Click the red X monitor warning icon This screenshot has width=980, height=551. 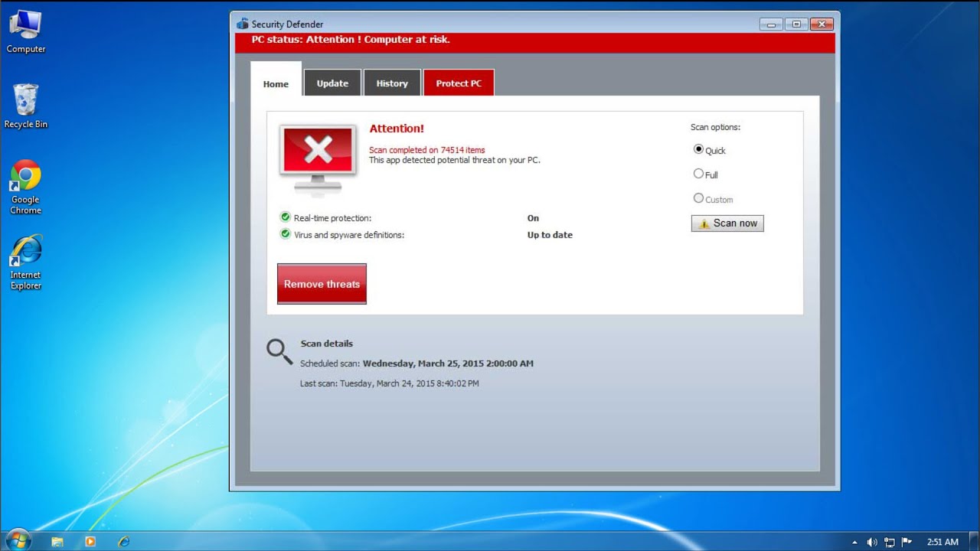coord(318,161)
